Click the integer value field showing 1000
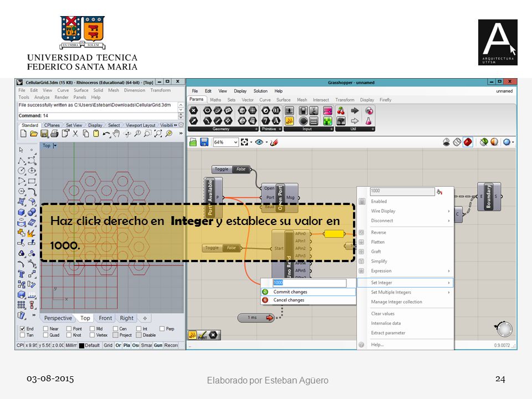Viewport: 532px width, 399px height. point(309,283)
